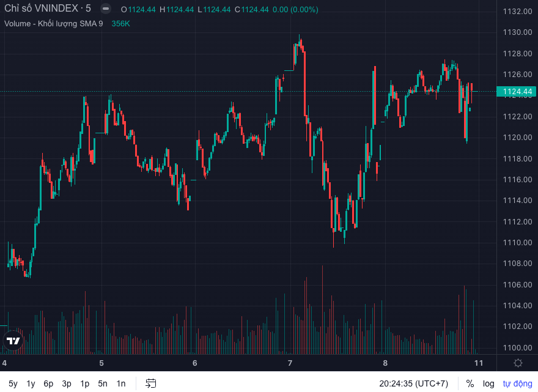538x392 pixels.
Task: Toggle auto scale (tự động)
Action: click(x=517, y=383)
